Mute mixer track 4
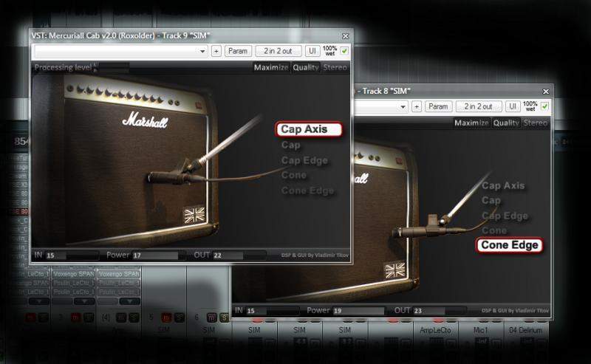 tap(121, 317)
